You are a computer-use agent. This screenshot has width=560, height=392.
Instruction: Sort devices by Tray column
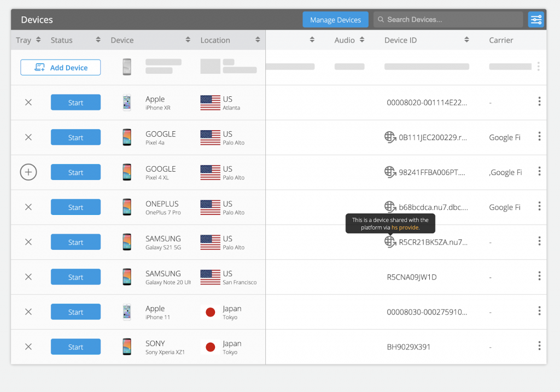click(38, 39)
